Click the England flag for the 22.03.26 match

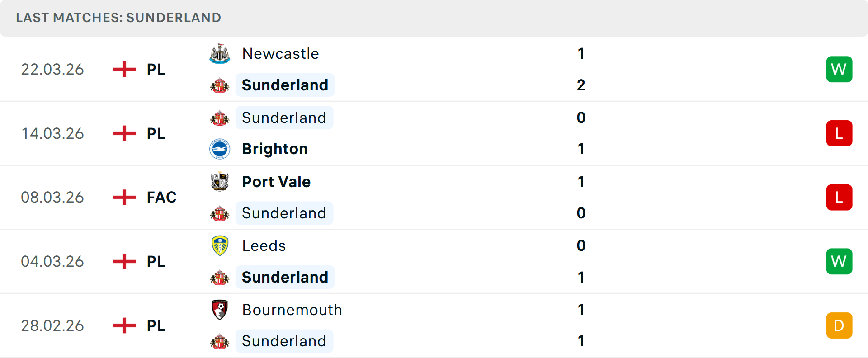click(124, 69)
